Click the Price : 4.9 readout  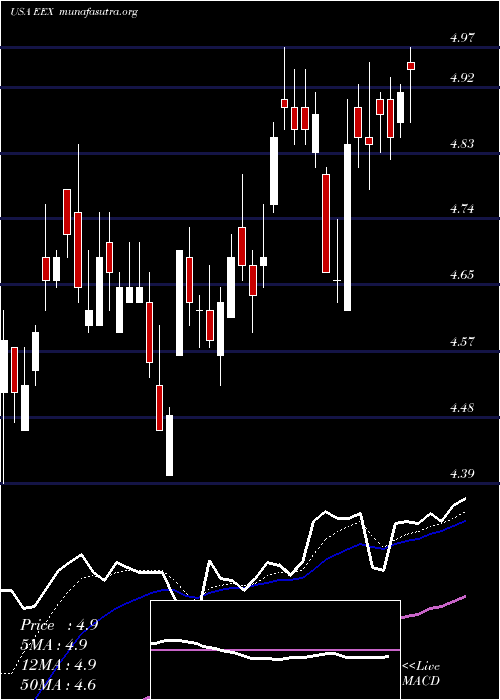coord(59,625)
